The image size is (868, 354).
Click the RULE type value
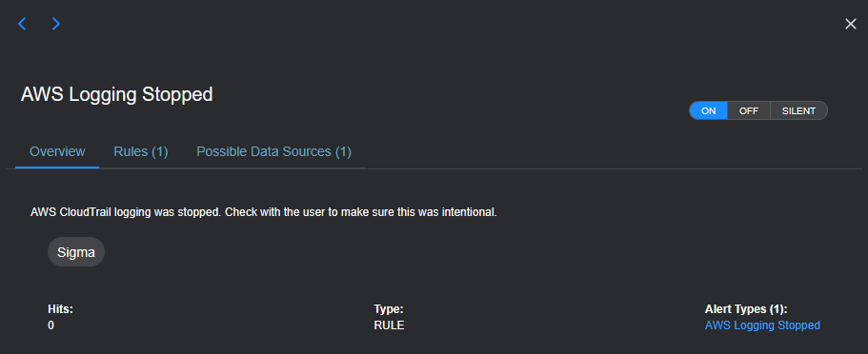[x=389, y=325]
